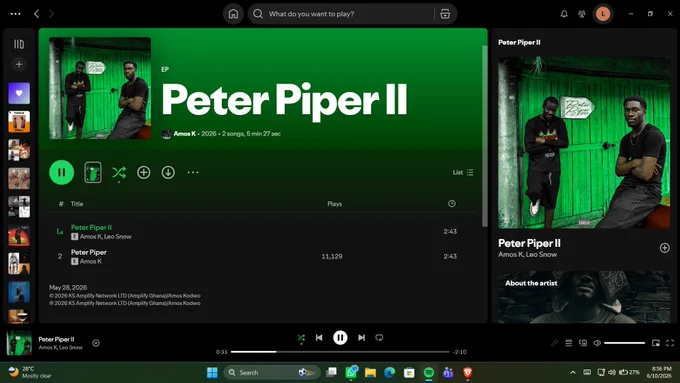This screenshot has height=383, width=680.
Task: Skip to previous track
Action: tap(319, 337)
